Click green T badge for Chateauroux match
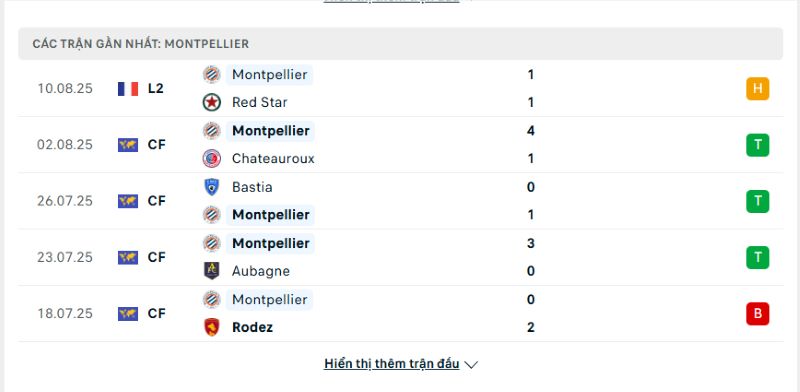The height and width of the screenshot is (392, 800). 758,145
